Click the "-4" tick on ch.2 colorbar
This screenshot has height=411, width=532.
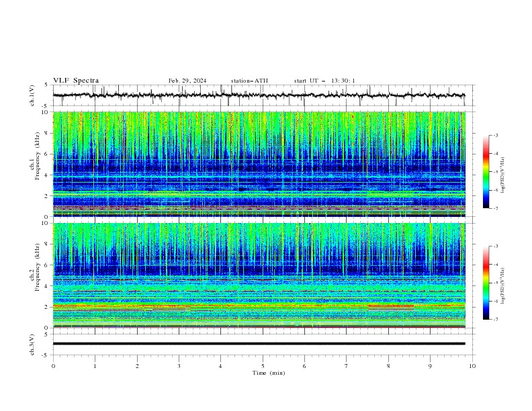coord(496,265)
